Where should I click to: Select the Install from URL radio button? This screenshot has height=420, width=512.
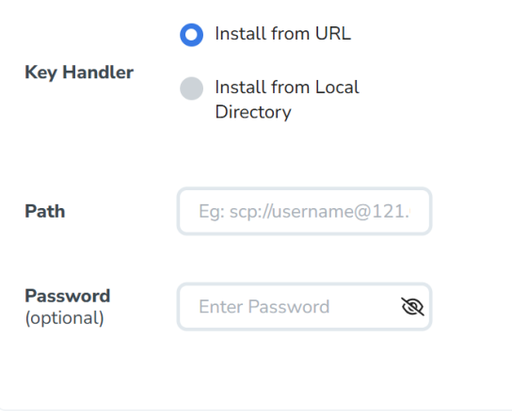click(191, 35)
